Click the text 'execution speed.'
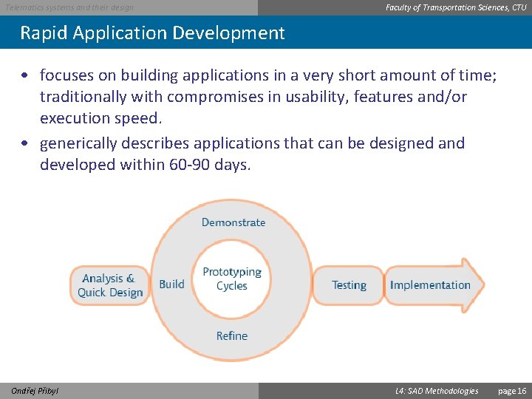 (x=100, y=118)
